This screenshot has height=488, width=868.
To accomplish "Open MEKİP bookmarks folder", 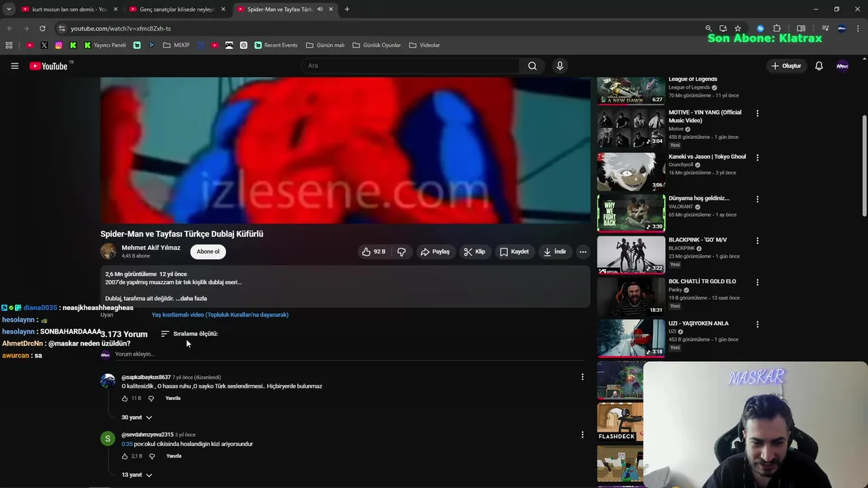I will [176, 45].
